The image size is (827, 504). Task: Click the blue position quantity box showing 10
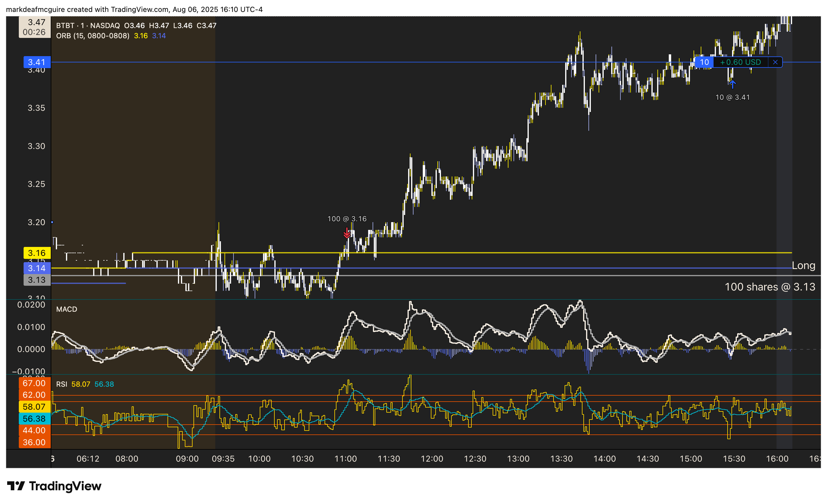click(704, 62)
